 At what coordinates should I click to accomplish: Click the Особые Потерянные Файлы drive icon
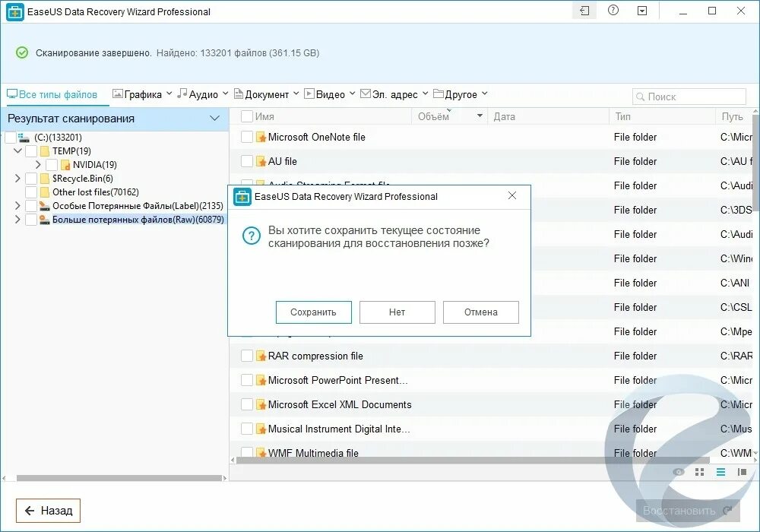coord(45,206)
